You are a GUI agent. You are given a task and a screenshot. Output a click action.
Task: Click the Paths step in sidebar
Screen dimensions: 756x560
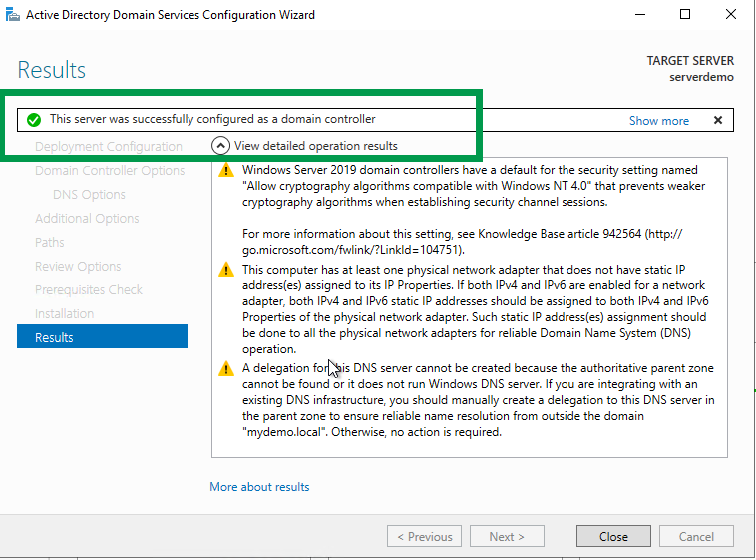50,242
